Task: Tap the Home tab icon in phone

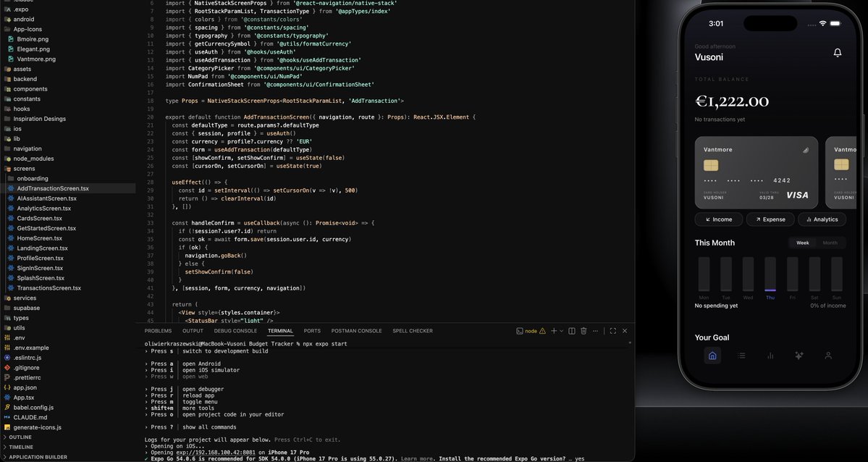Action: click(x=712, y=356)
